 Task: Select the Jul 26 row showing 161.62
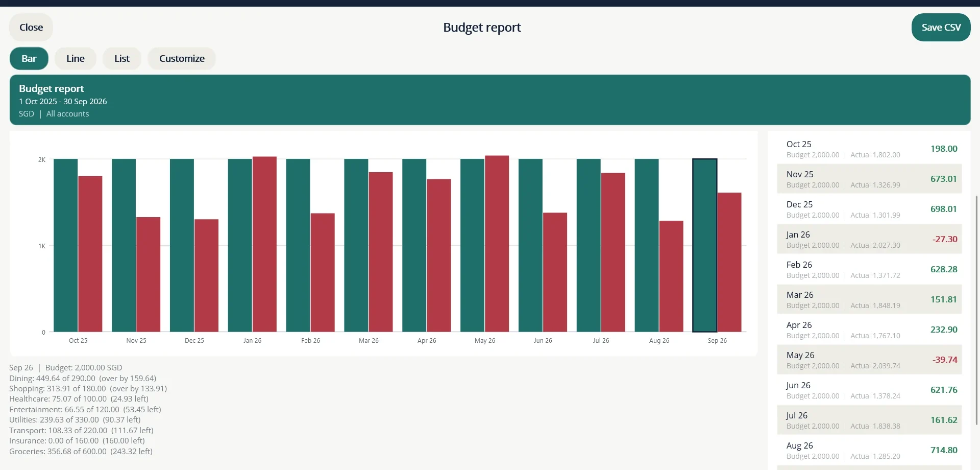[869, 420]
